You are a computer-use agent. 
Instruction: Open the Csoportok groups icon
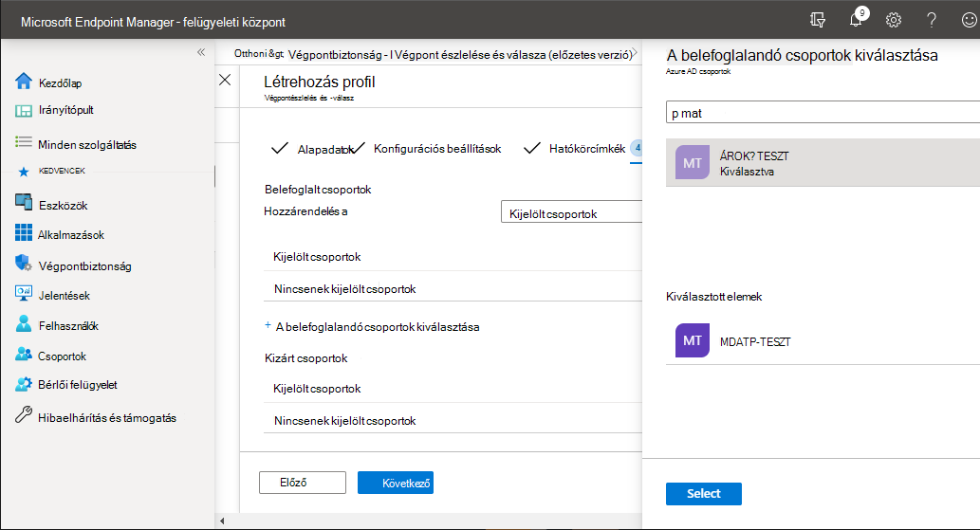point(24,354)
